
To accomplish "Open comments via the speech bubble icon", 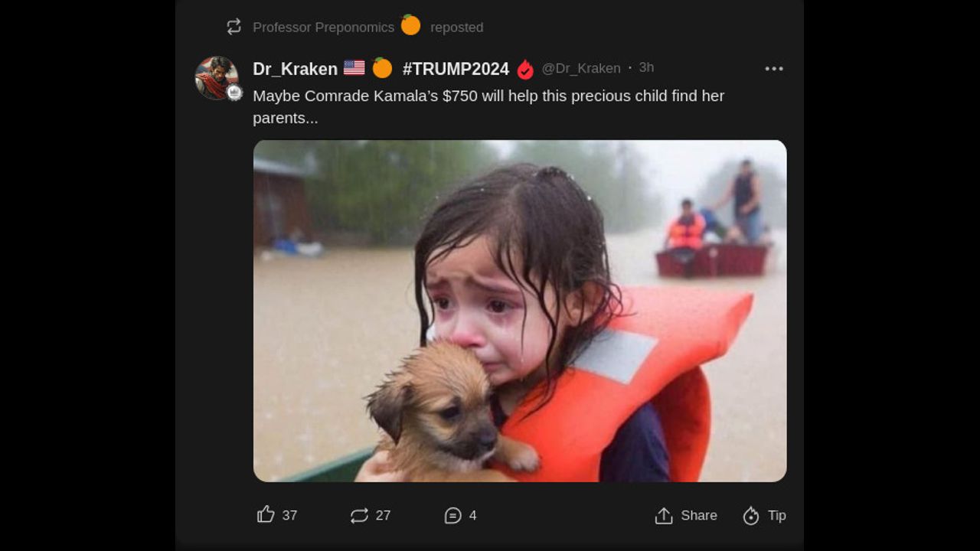I will (452, 516).
